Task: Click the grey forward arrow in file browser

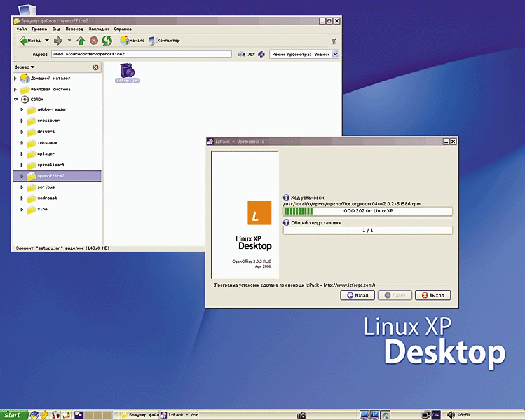Action: pyautogui.click(x=58, y=41)
